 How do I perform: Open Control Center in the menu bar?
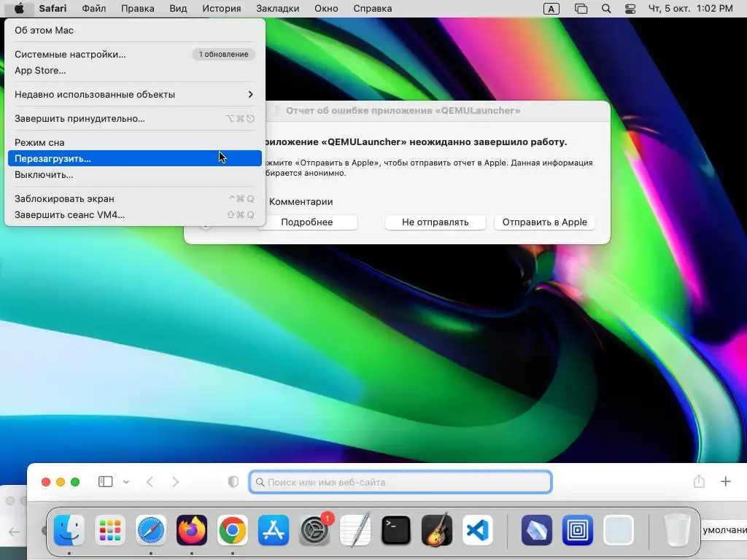click(x=630, y=9)
